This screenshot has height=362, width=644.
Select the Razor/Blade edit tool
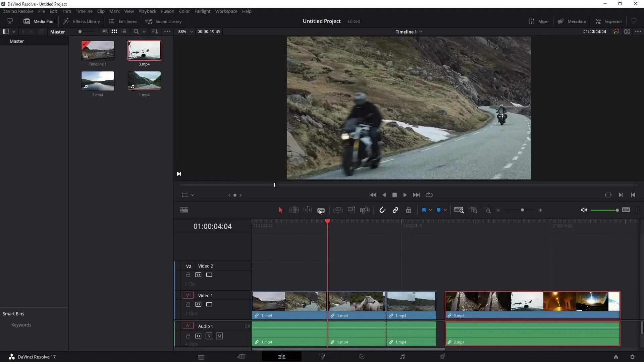[x=321, y=210]
